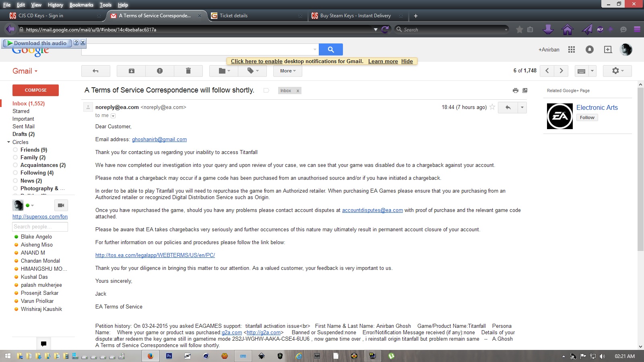Print the email with the printer icon

pos(516,90)
